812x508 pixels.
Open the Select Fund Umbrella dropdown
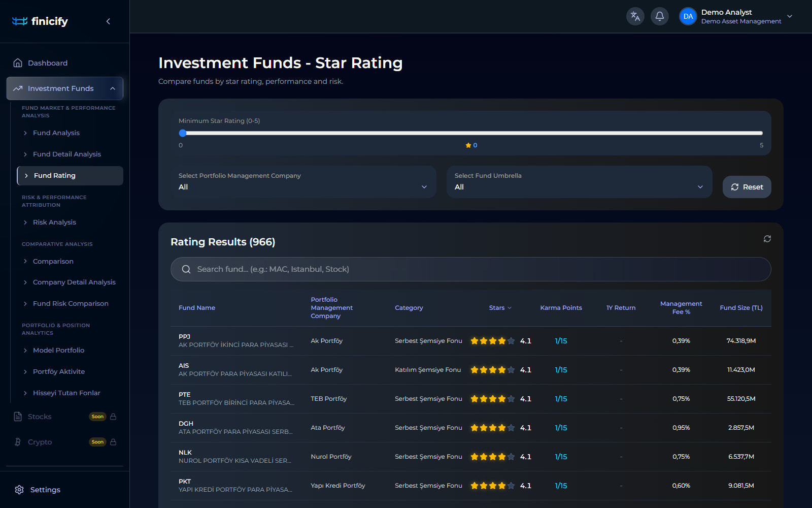pyautogui.click(x=579, y=182)
